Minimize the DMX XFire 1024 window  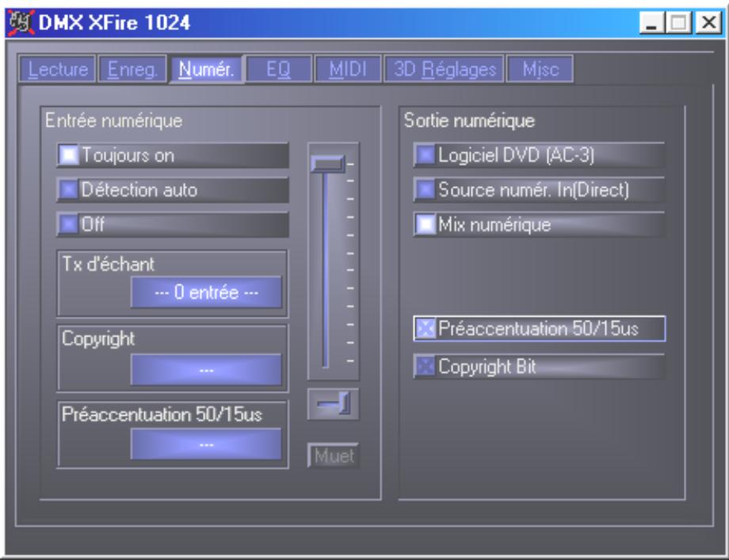click(x=652, y=22)
